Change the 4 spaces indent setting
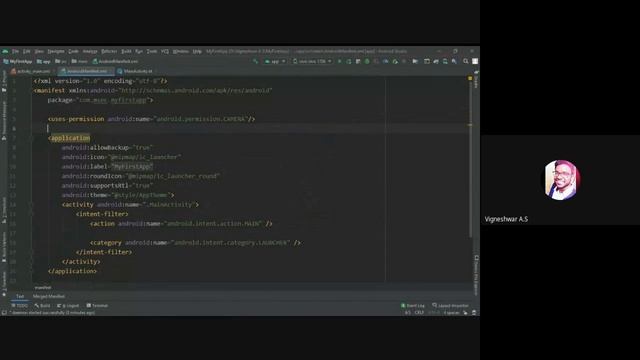 click(451, 313)
